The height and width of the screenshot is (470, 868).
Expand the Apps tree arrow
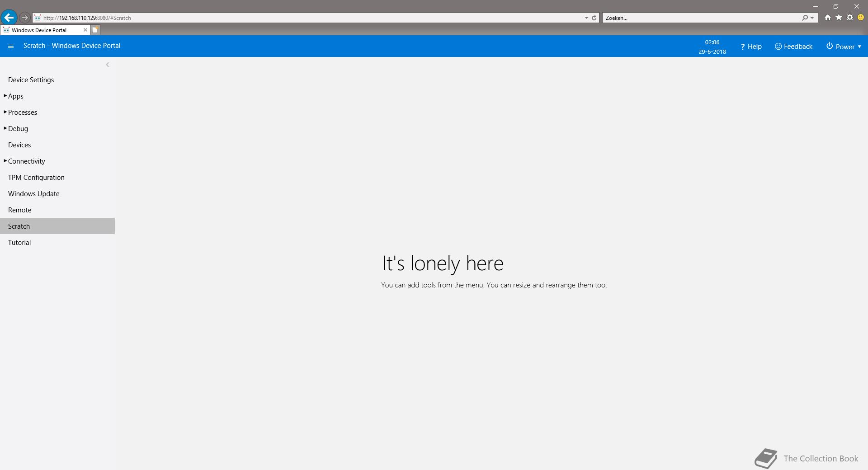pos(5,96)
